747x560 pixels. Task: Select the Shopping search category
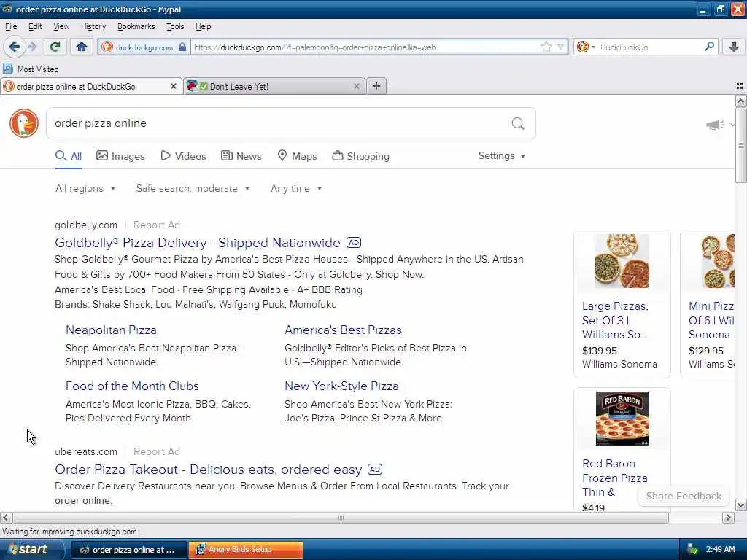point(360,156)
